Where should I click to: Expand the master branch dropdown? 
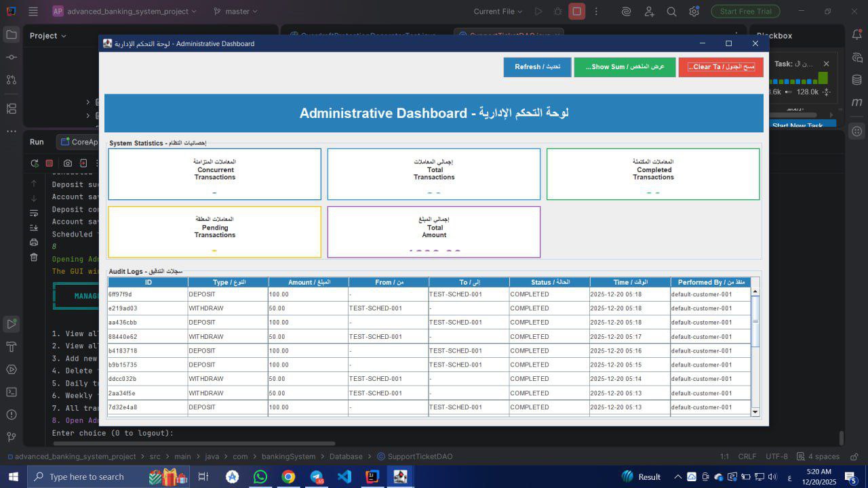coord(235,12)
